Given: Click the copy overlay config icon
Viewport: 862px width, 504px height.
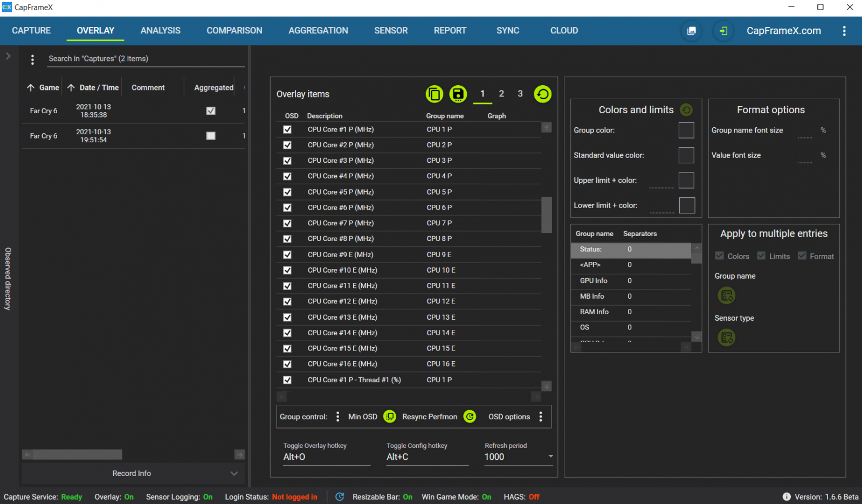Looking at the screenshot, I should click(434, 94).
